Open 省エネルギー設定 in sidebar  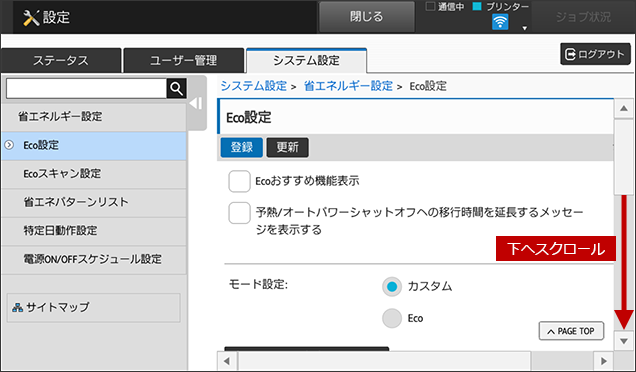94,117
